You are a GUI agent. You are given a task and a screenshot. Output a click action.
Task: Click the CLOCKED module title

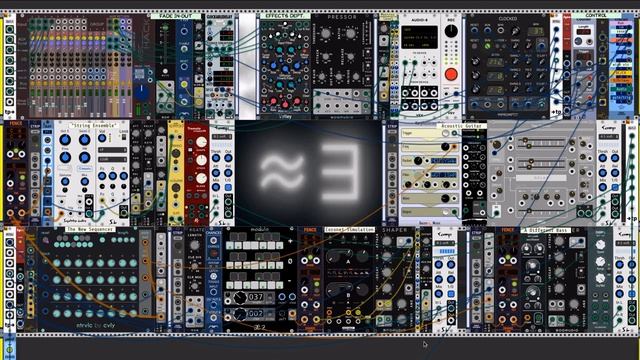[508, 19]
